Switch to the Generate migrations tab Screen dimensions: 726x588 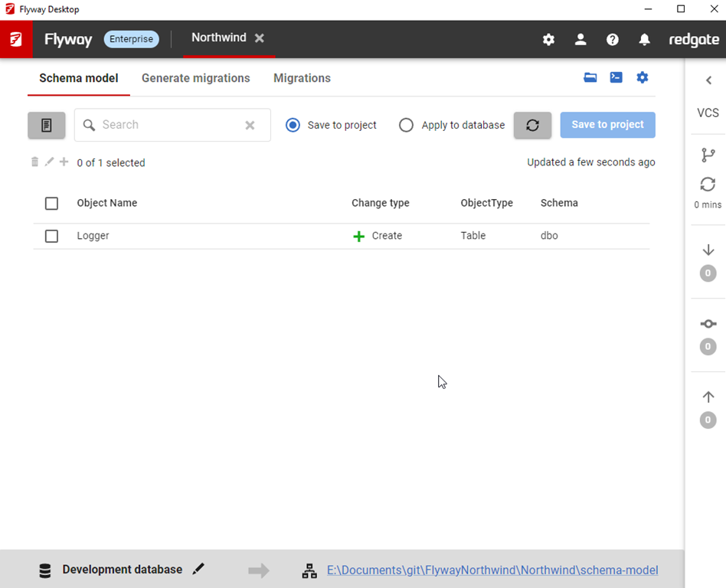(196, 78)
